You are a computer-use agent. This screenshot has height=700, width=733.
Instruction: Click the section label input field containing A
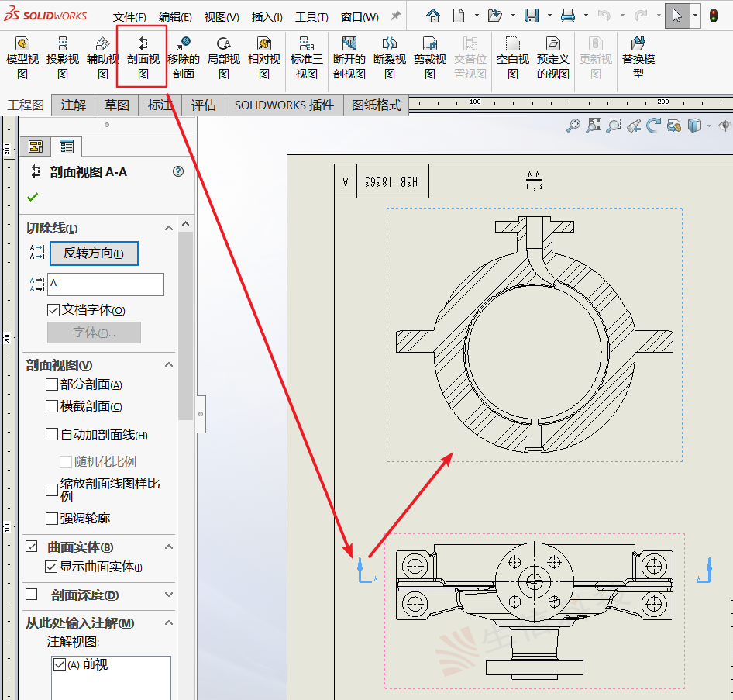pyautogui.click(x=105, y=284)
